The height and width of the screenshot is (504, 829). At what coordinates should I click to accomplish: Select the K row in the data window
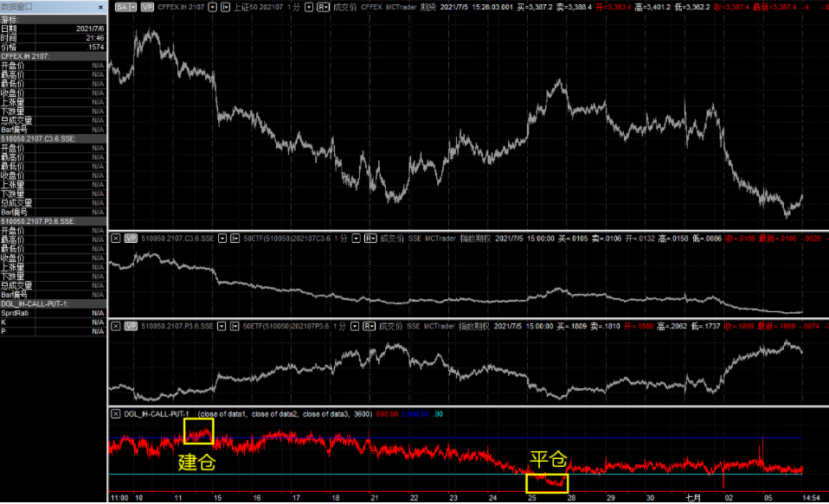pyautogui.click(x=53, y=322)
